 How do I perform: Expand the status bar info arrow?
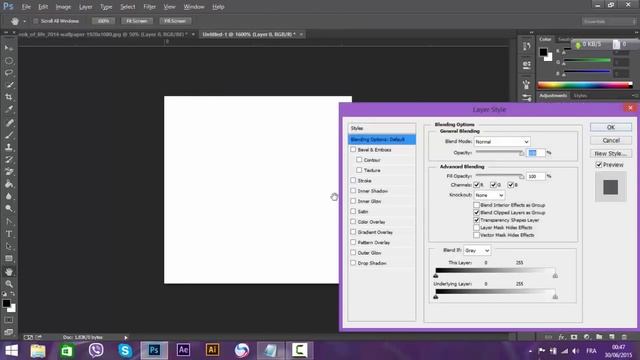coord(126,338)
